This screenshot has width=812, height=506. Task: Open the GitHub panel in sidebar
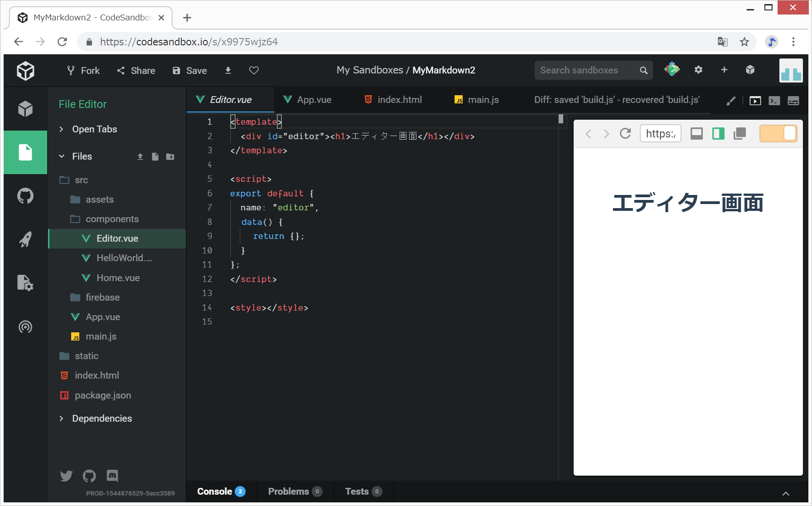[25, 196]
